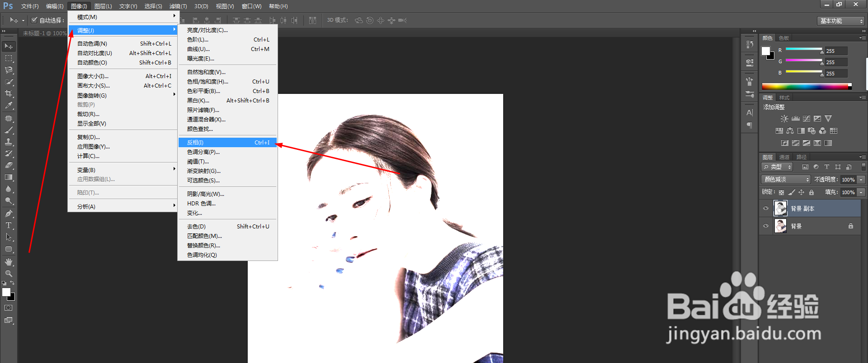
Task: Toggle pixel layer filter in Layers panel
Action: [805, 167]
